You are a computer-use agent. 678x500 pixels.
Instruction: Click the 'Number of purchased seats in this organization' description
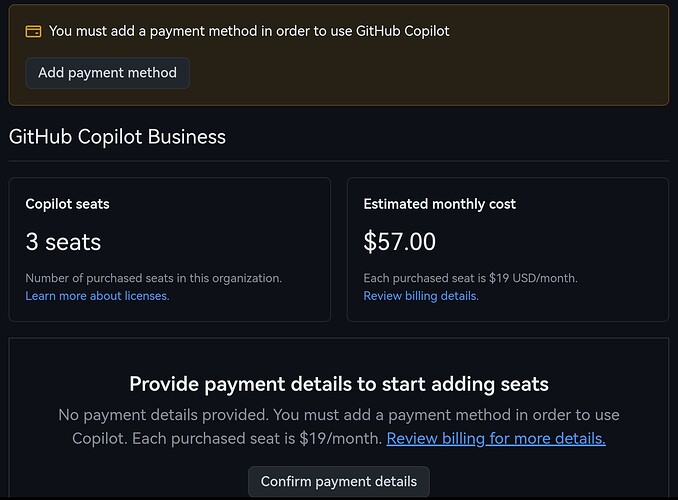point(154,278)
